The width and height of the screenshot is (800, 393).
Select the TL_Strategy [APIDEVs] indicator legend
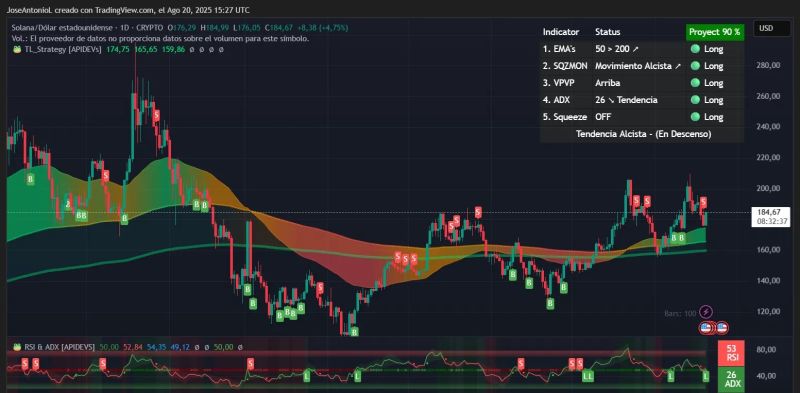pos(62,50)
